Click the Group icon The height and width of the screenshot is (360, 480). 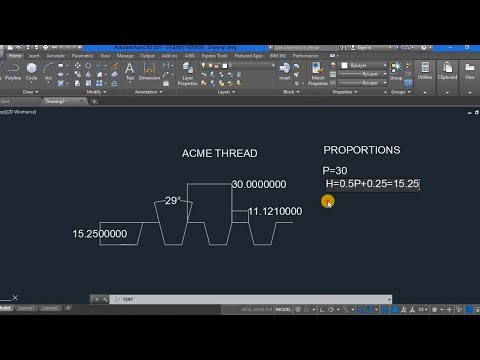396,72
